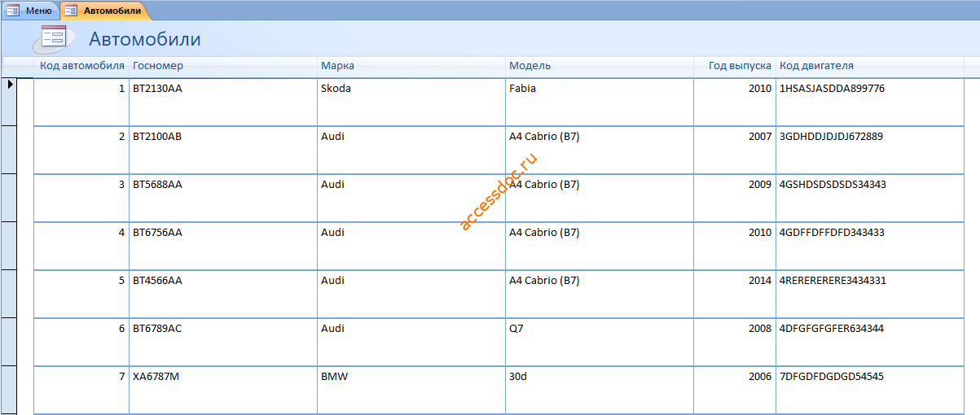Click engine code 1HSASJASDDA899776
980x415 pixels.
870,102
